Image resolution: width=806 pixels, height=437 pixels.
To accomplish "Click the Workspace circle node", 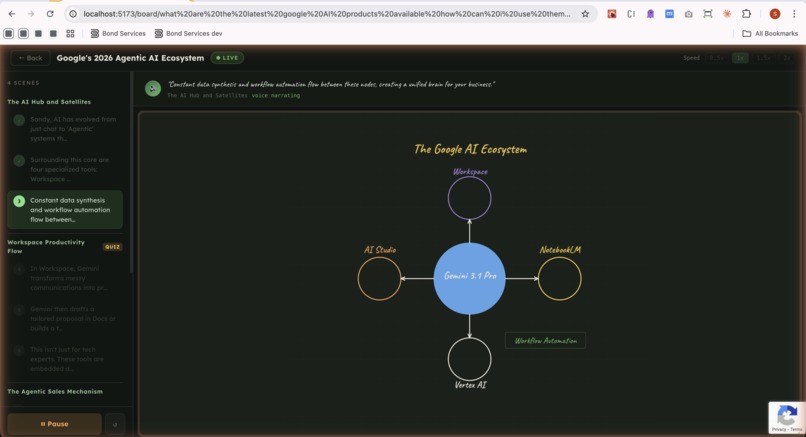I will point(469,198).
